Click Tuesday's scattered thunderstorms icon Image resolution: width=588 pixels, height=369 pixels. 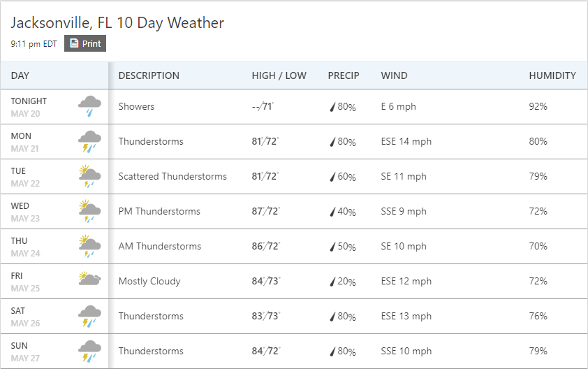coord(89,176)
